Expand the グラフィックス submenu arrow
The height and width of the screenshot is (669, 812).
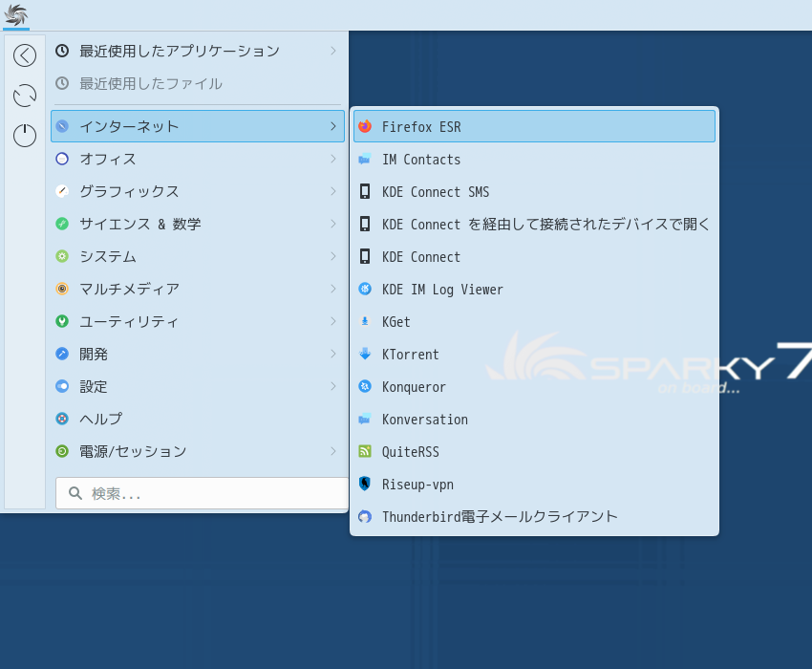333,191
